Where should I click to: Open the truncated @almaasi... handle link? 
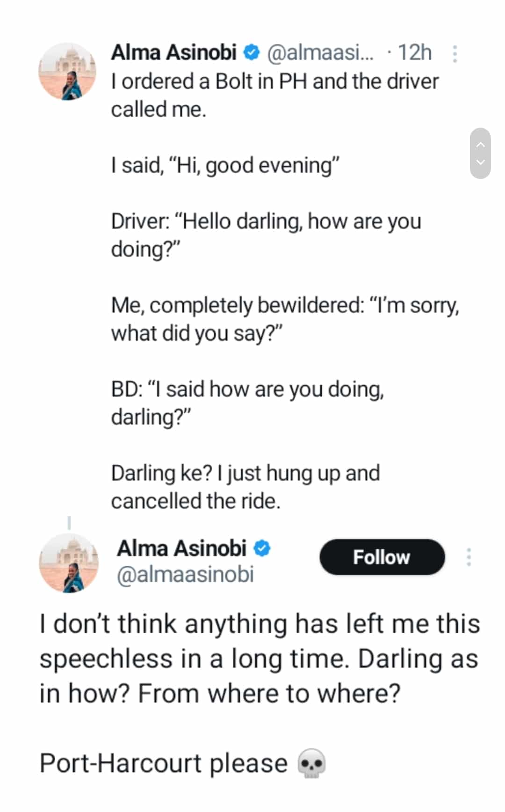point(320,52)
